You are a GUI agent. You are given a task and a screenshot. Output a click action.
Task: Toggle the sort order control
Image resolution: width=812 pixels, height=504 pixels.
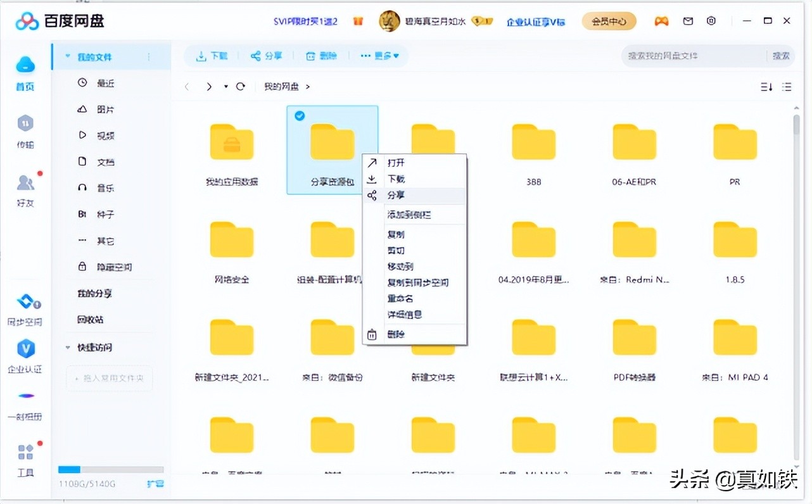click(x=766, y=86)
